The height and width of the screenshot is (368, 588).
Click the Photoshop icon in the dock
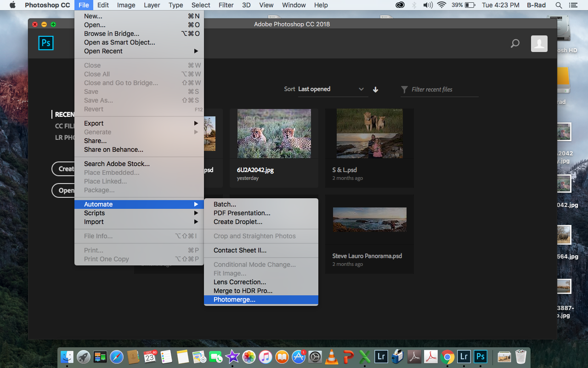[x=480, y=356]
